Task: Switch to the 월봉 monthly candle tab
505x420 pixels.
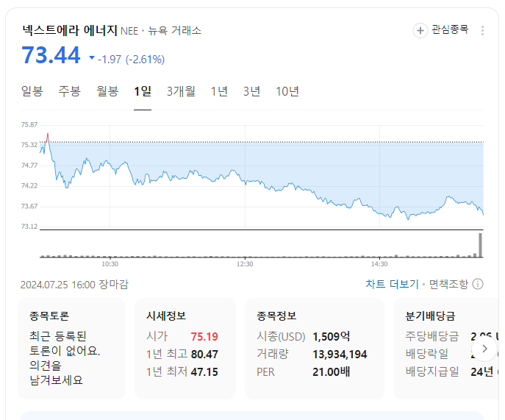Action: pos(107,91)
